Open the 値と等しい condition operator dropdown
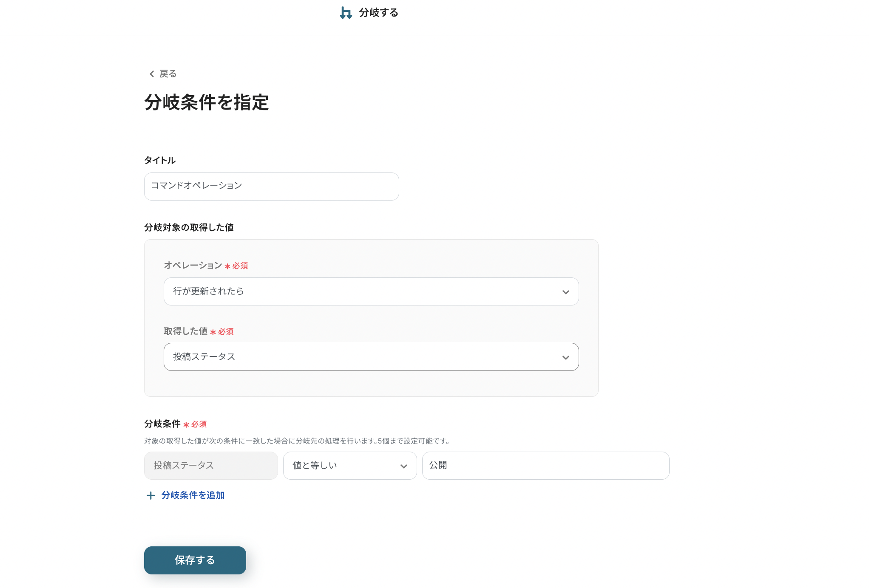869x588 pixels. [x=349, y=466]
